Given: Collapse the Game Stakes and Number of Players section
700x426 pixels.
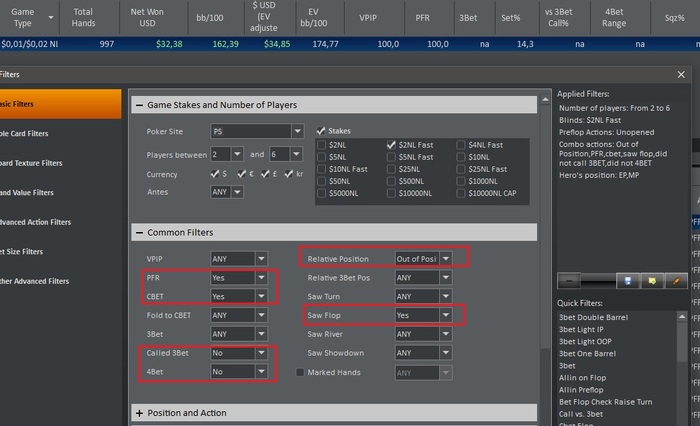Looking at the screenshot, I should click(x=139, y=105).
